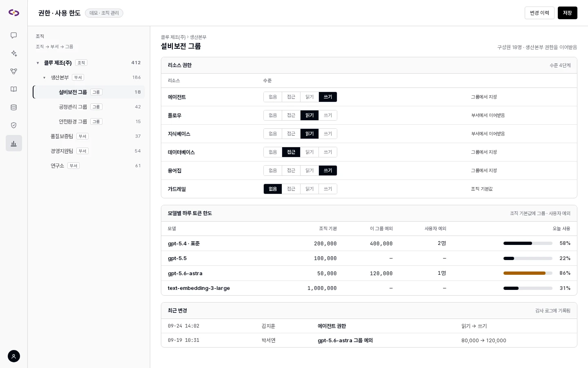
Task: Click the 저장 save button
Action: pos(567,13)
